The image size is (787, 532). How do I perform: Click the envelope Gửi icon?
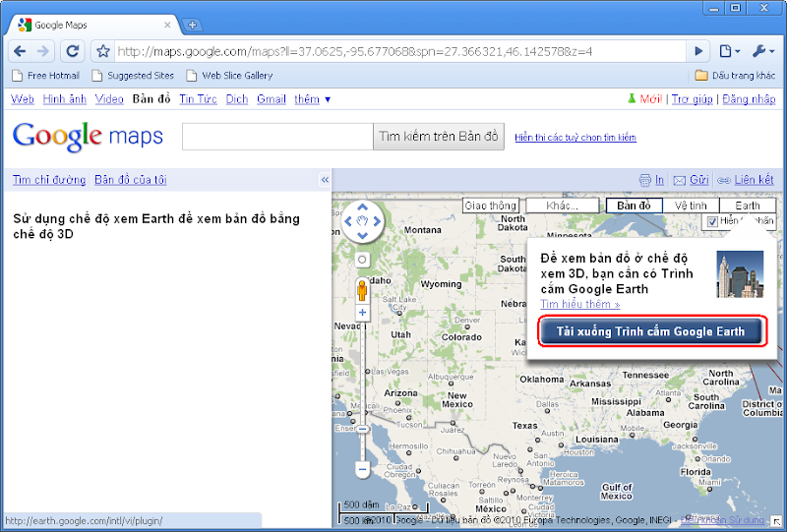tap(680, 180)
